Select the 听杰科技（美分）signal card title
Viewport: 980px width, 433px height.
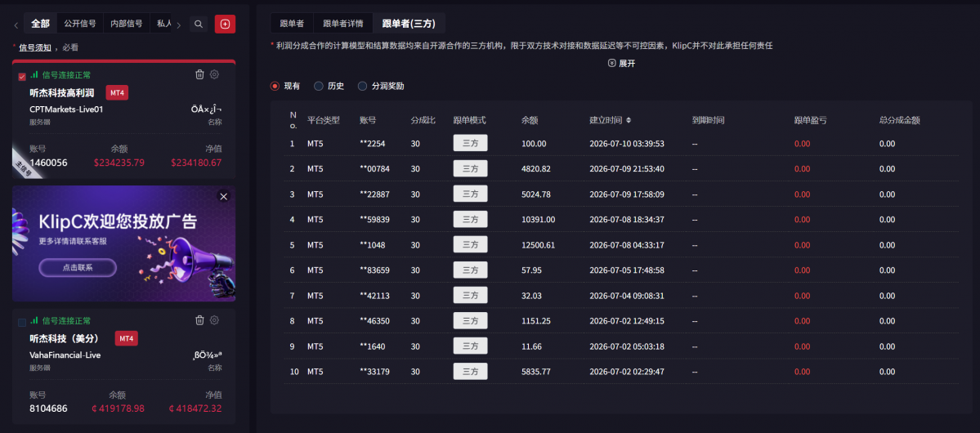pos(66,339)
